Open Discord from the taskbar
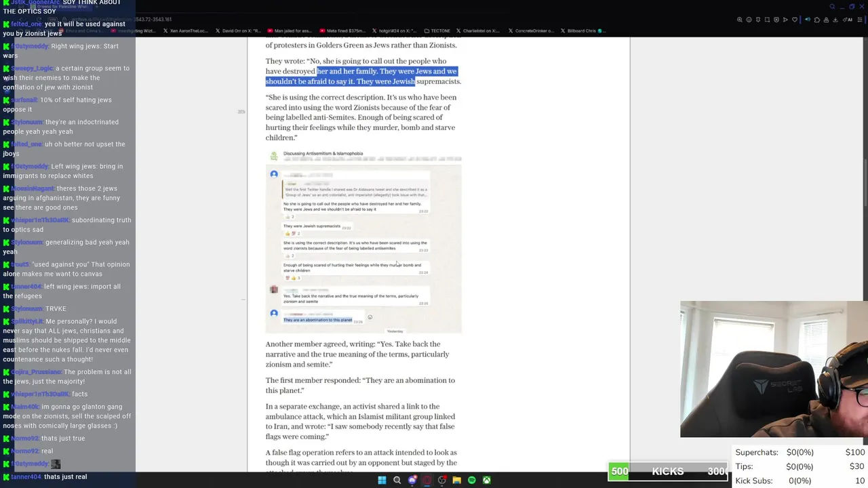The image size is (868, 488). click(412, 480)
